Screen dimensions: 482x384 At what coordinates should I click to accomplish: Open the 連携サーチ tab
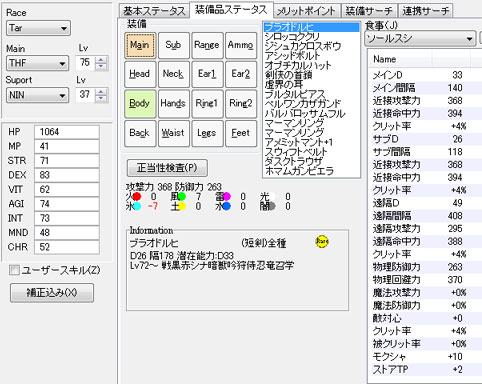(x=425, y=11)
